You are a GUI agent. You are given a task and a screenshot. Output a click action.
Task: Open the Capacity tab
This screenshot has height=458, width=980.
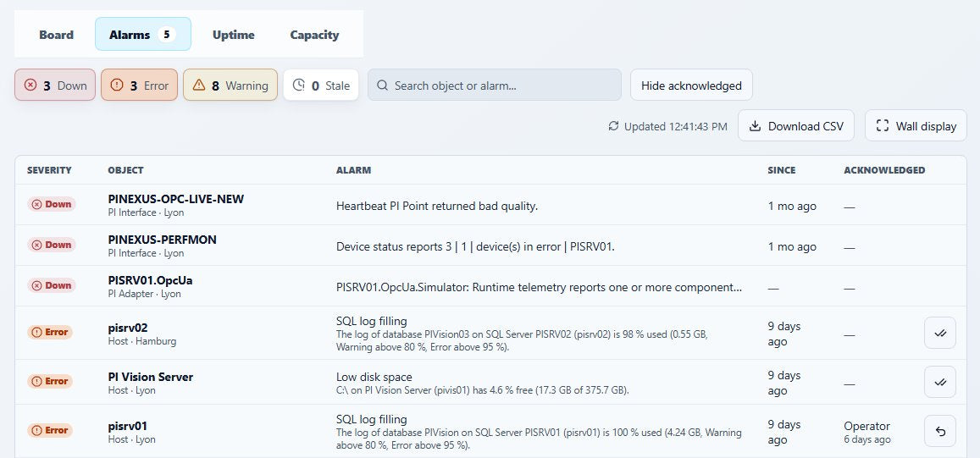[x=314, y=35]
